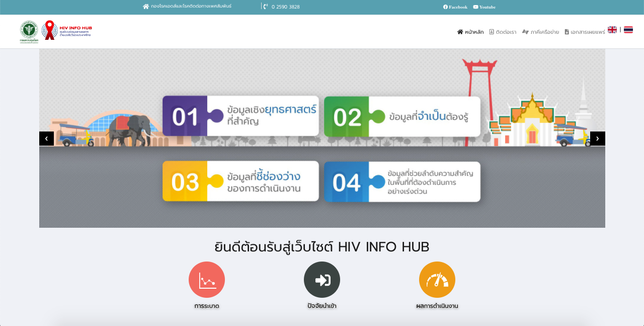Click puzzle banner 04 priority areas
This screenshot has width=644, height=326.
pos(402,182)
